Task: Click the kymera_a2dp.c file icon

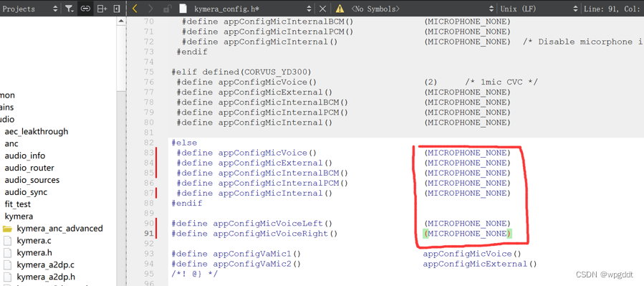Action: pyautogui.click(x=7, y=264)
